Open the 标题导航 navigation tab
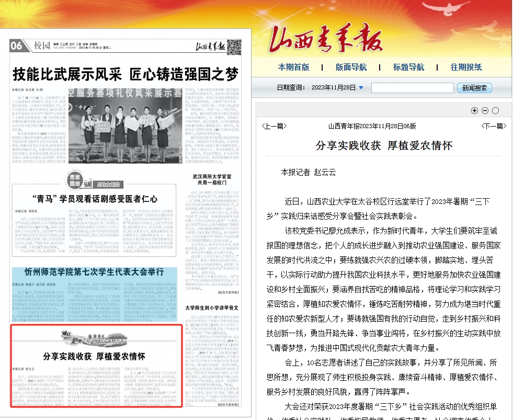 pyautogui.click(x=408, y=67)
